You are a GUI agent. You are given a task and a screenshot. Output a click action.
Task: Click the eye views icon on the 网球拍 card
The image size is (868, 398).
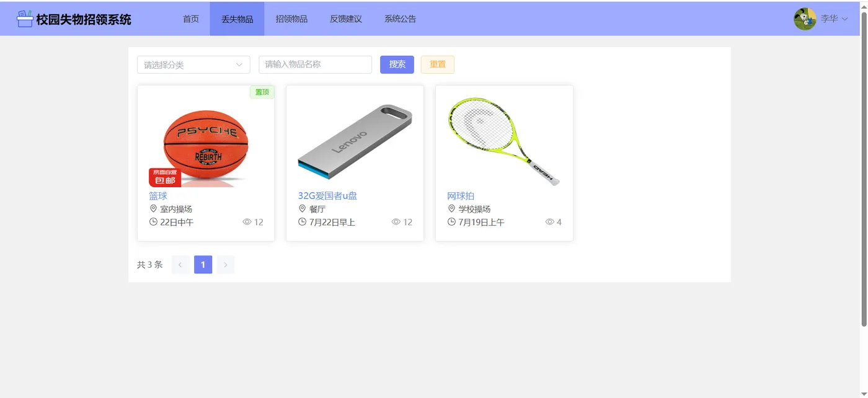point(549,222)
